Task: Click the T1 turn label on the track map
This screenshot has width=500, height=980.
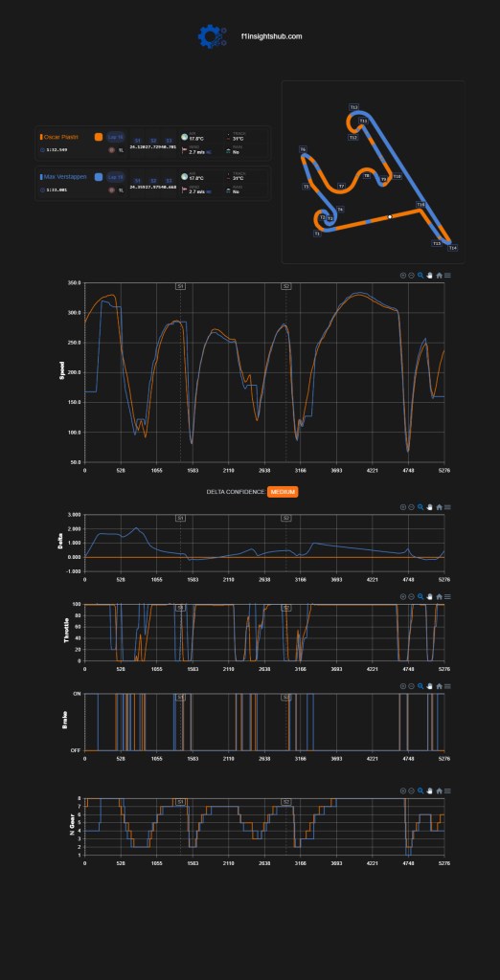Action: tap(317, 234)
